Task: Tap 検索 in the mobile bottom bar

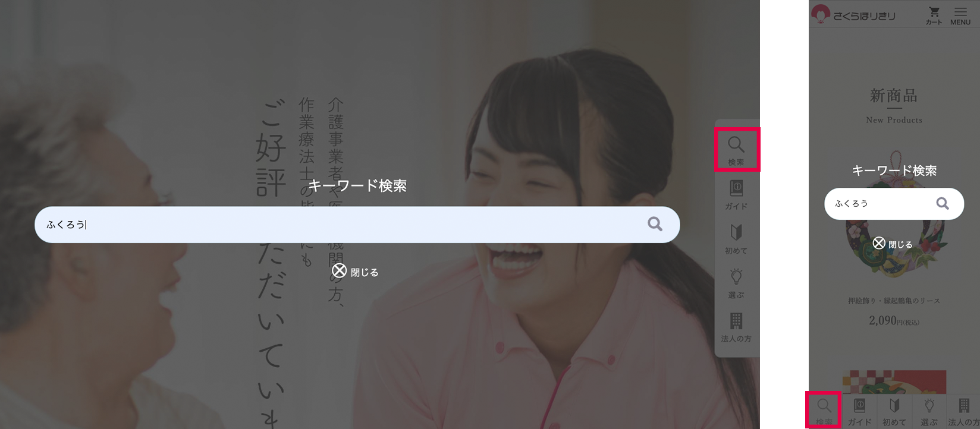Action: click(824, 411)
